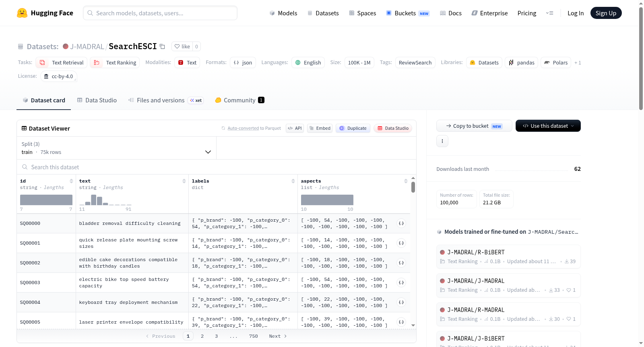Duplicate the dataset viewer

click(353, 128)
